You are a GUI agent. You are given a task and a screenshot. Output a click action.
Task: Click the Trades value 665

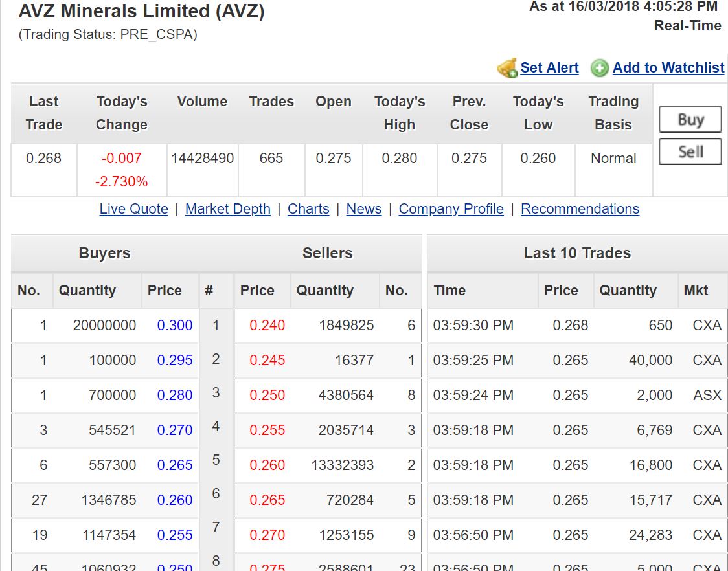(x=271, y=159)
